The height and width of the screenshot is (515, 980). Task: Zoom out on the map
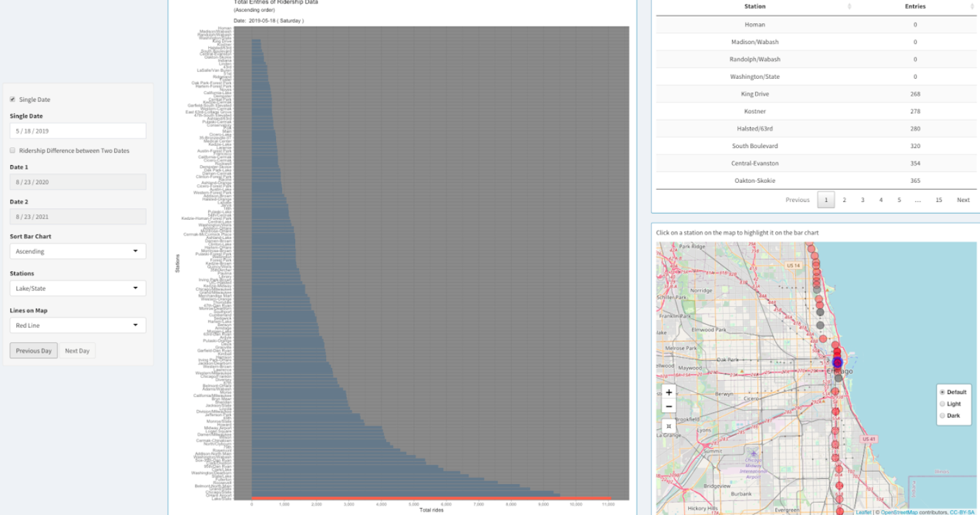pos(669,406)
